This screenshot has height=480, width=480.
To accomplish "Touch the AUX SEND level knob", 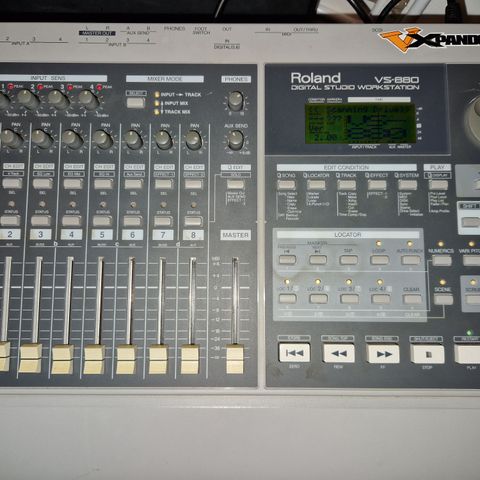I will click(x=236, y=140).
